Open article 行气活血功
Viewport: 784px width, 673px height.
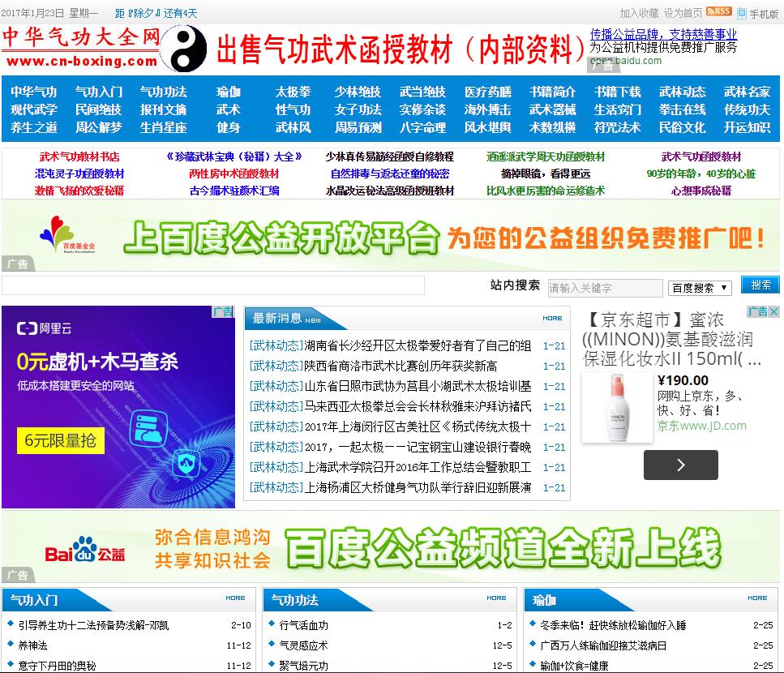pos(303,625)
